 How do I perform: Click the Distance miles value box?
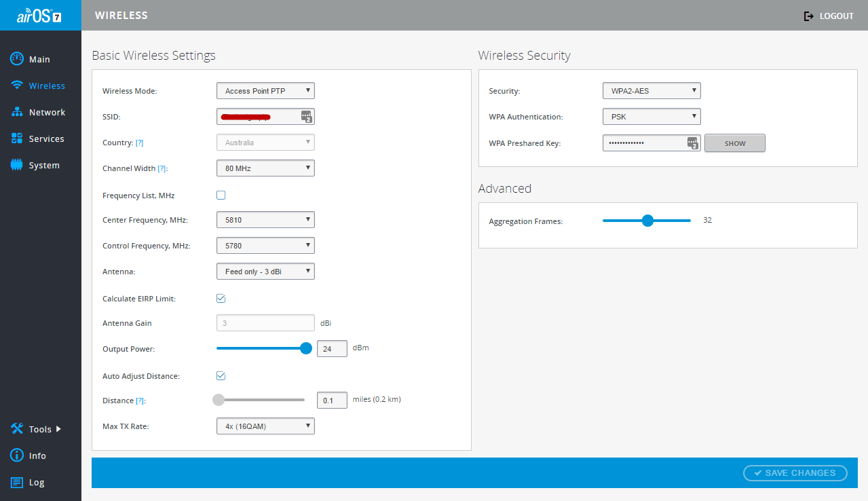coord(332,401)
